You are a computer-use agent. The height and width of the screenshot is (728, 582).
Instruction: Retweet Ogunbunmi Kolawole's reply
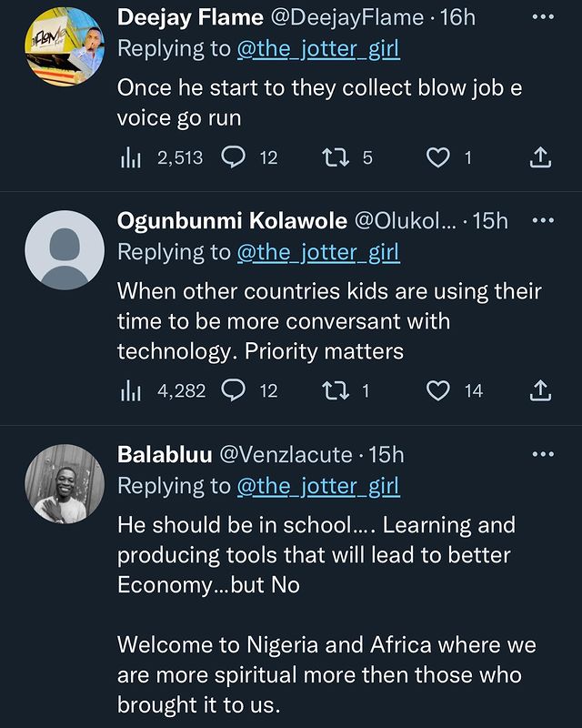coord(336,390)
